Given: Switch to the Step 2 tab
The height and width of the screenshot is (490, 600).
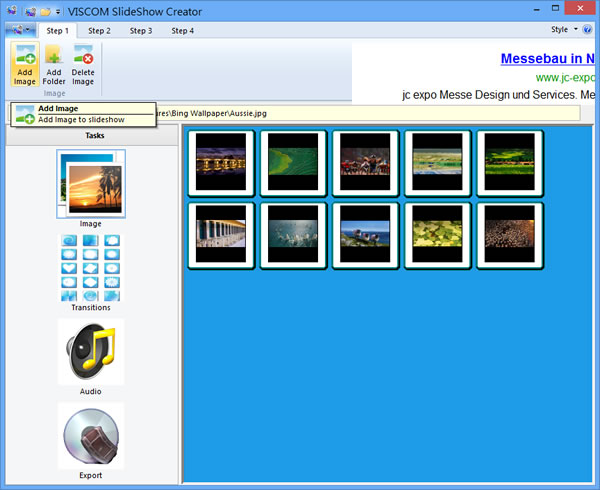Looking at the screenshot, I should coord(99,31).
